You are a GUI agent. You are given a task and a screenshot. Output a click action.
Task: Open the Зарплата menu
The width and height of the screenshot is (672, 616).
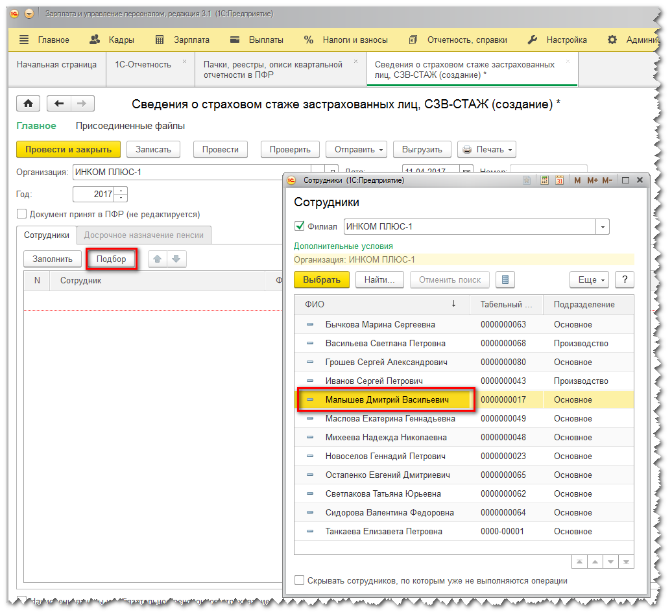pos(182,40)
